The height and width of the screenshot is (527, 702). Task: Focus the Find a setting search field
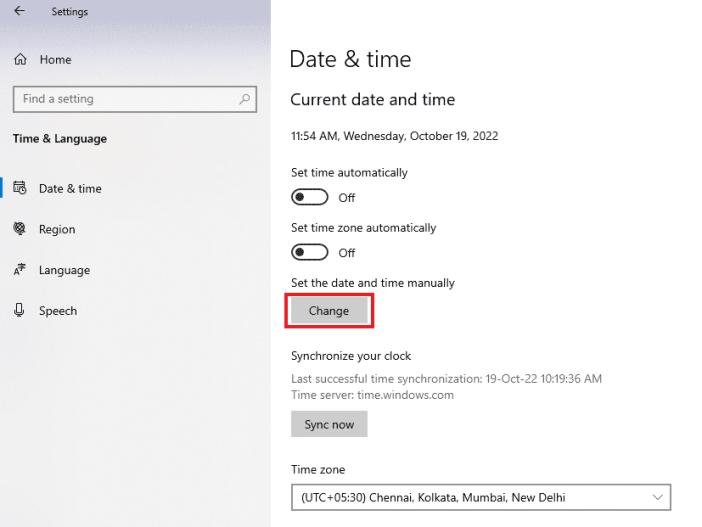[125, 99]
